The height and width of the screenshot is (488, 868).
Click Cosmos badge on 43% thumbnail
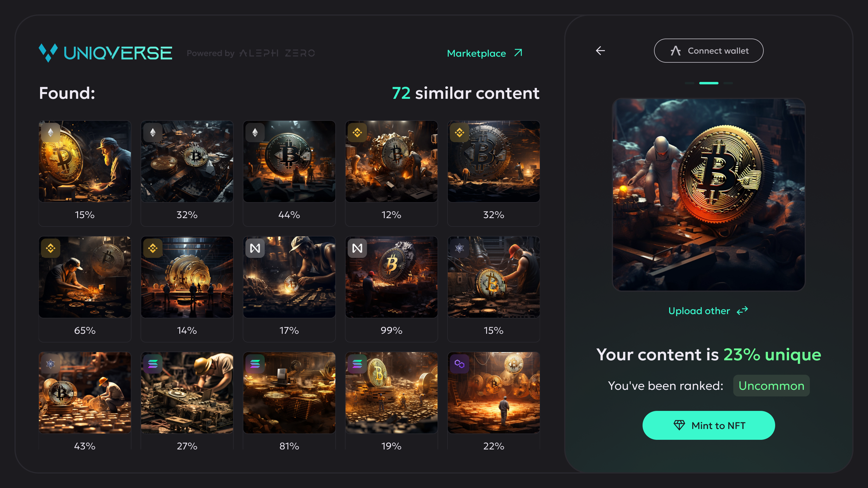point(51,364)
